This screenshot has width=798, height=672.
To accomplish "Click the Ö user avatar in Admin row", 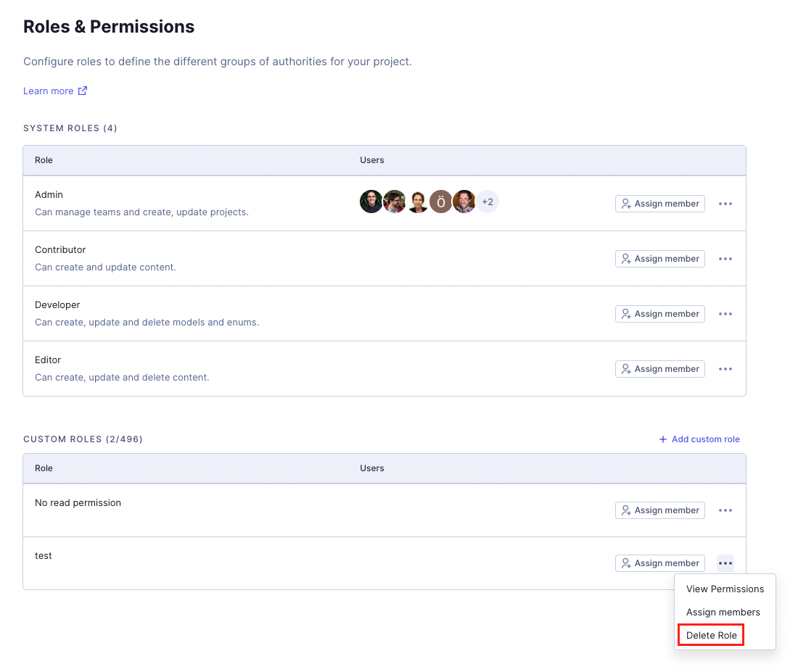I will pos(441,202).
